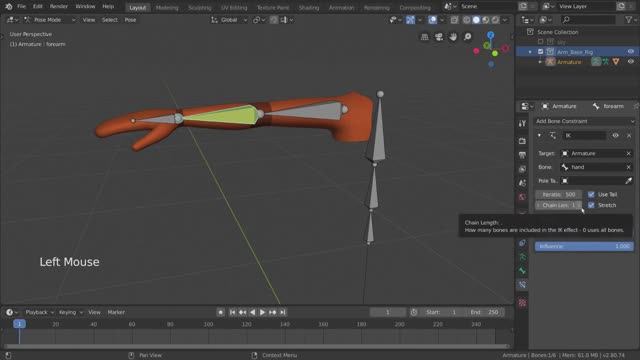Hide Arm_Base_Rig collection with eye icon
640x360 pixels.
click(x=631, y=52)
